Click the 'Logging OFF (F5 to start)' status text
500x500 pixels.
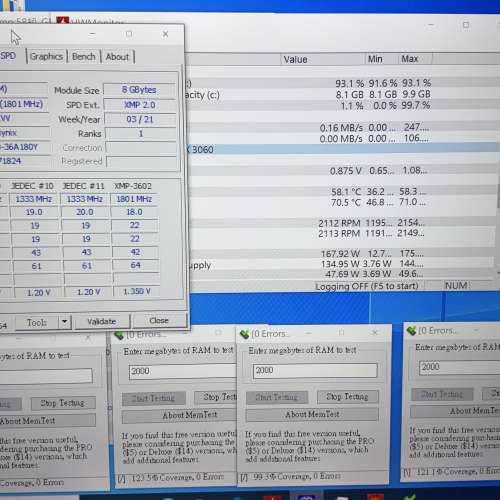pyautogui.click(x=367, y=286)
